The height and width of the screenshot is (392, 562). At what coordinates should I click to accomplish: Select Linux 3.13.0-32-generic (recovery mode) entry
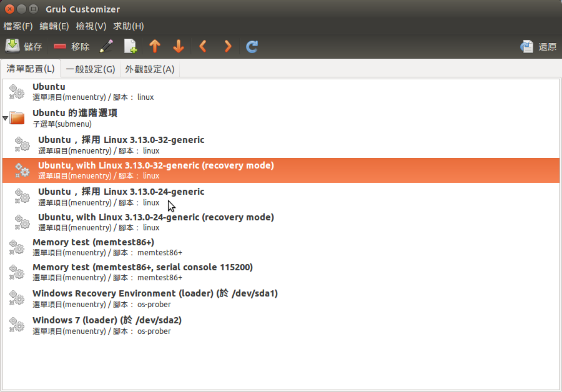[281, 170]
